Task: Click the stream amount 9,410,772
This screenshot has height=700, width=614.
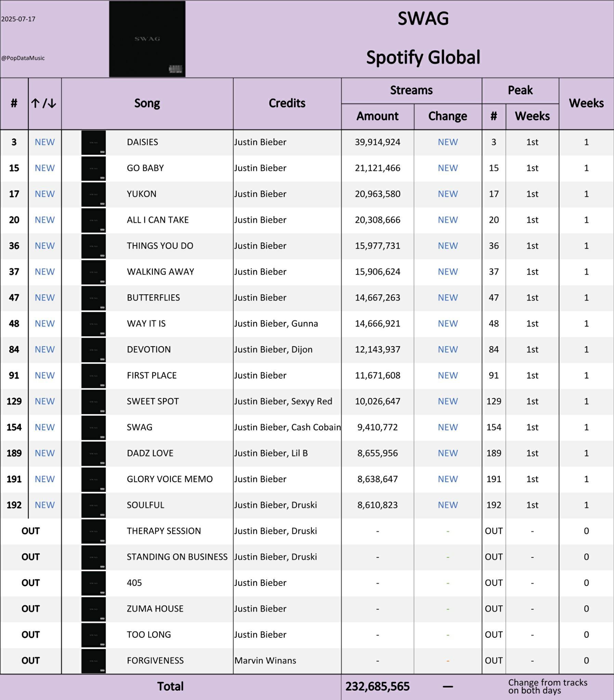Action: click(x=378, y=427)
